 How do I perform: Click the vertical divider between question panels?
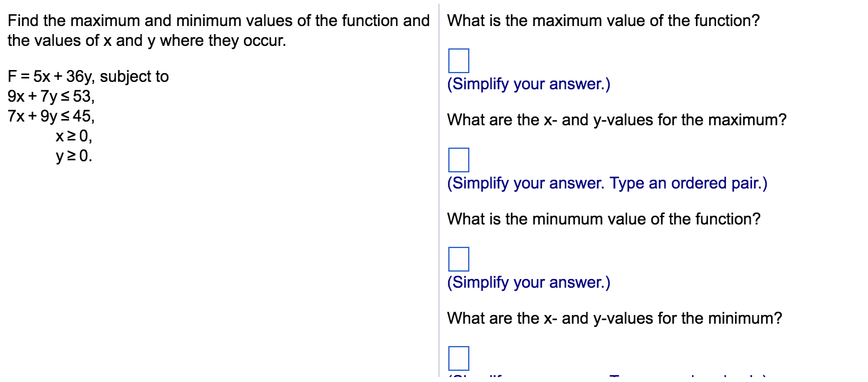pyautogui.click(x=438, y=186)
